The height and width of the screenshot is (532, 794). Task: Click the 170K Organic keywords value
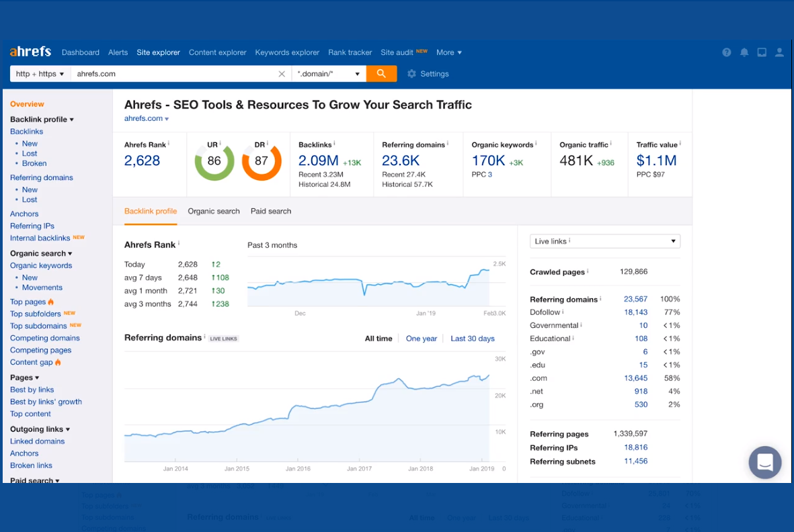click(x=488, y=161)
